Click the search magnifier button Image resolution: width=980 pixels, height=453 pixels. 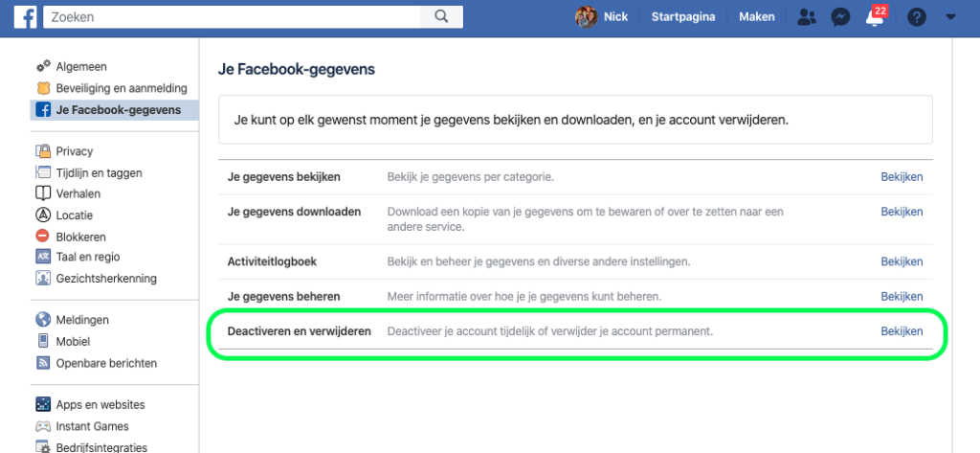[x=441, y=17]
